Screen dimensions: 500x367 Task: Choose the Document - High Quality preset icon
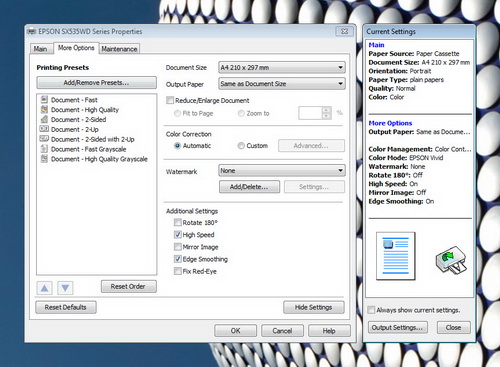(x=44, y=109)
